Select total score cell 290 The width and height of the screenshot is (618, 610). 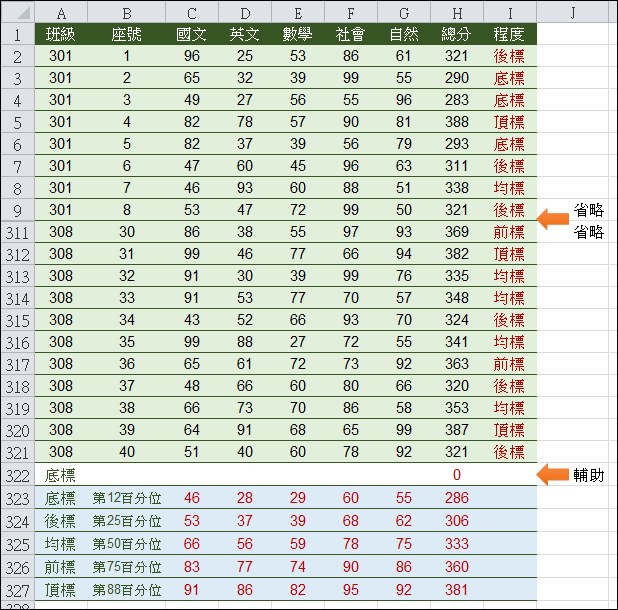pyautogui.click(x=457, y=78)
